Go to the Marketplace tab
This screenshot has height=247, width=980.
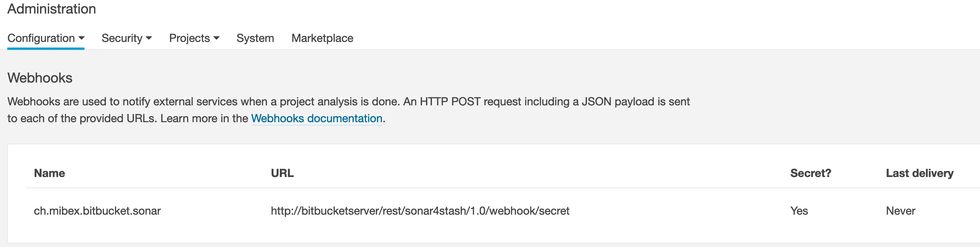click(322, 38)
